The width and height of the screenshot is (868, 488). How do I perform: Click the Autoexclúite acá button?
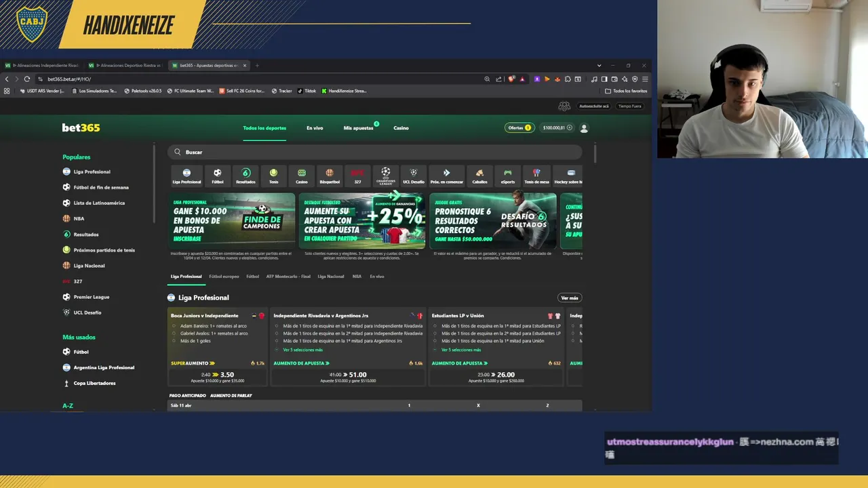[x=594, y=106]
